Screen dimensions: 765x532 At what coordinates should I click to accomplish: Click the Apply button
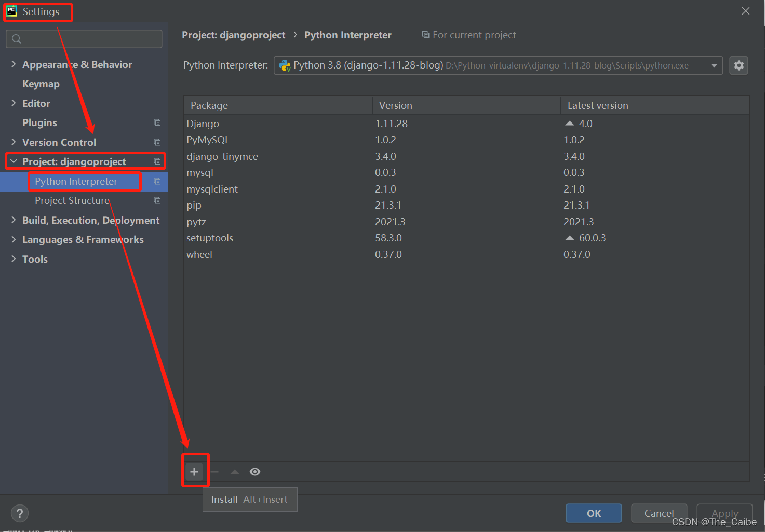point(724,513)
